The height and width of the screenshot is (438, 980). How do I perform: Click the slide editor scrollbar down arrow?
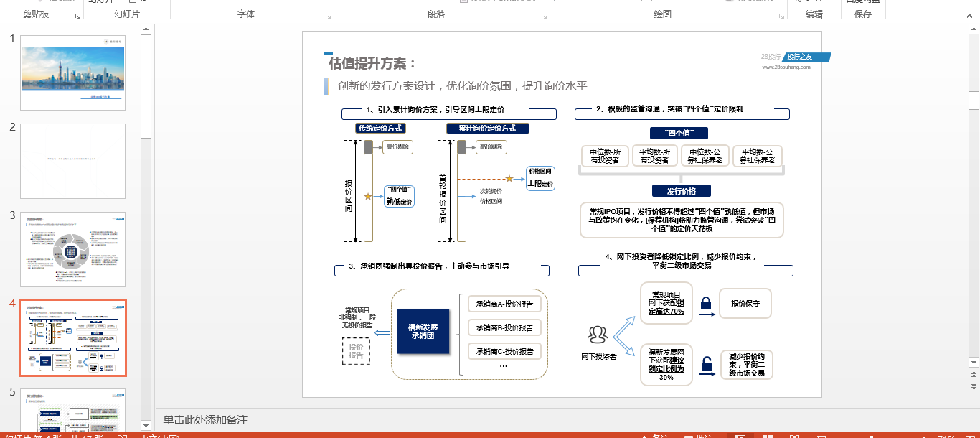coord(974,363)
